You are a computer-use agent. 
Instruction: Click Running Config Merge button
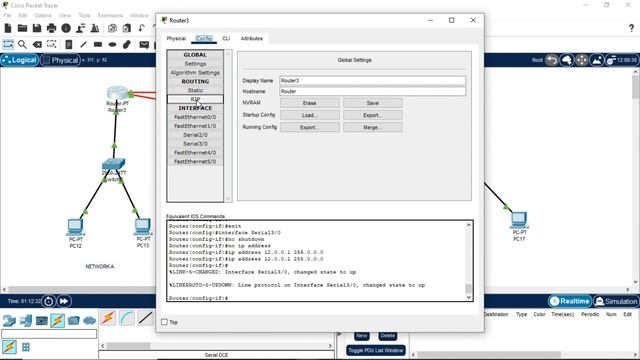click(373, 127)
